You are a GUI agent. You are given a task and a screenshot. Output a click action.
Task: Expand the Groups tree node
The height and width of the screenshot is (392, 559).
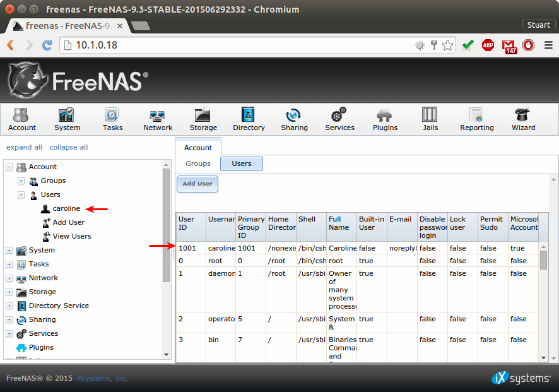click(21, 181)
